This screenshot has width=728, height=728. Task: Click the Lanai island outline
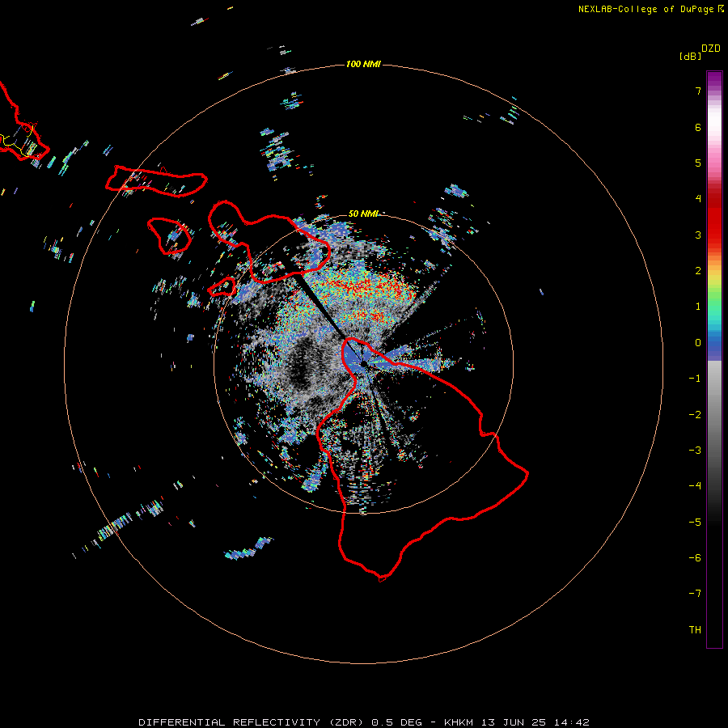click(x=169, y=236)
